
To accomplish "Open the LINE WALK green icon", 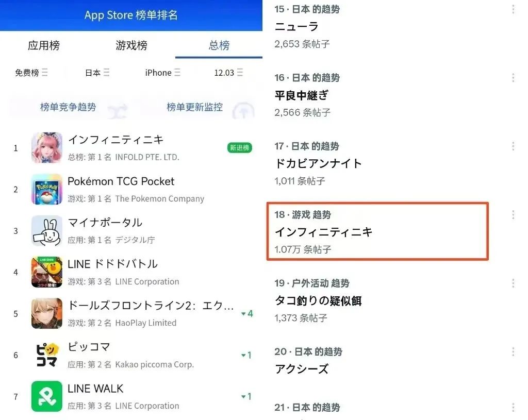I will click(x=46, y=396).
